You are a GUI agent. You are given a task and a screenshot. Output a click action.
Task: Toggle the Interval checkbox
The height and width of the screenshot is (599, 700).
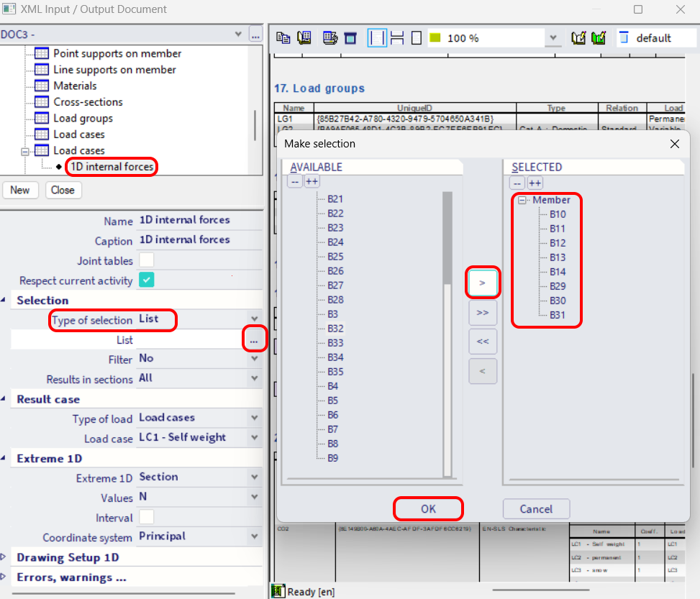(x=147, y=517)
